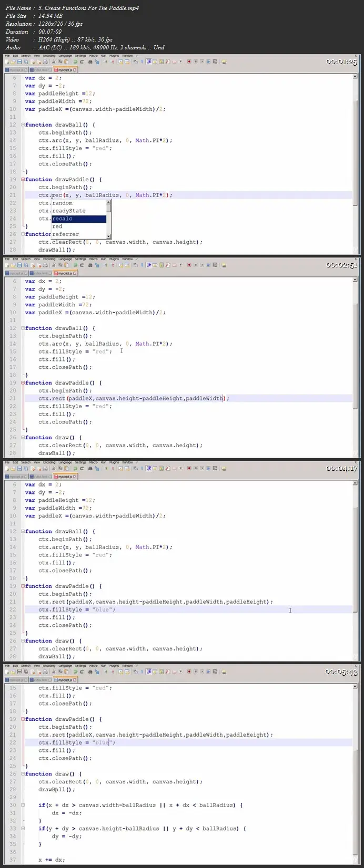Switch to index.html tab in 00:02:51 frame
The height and width of the screenshot is (868, 364).
click(41, 272)
